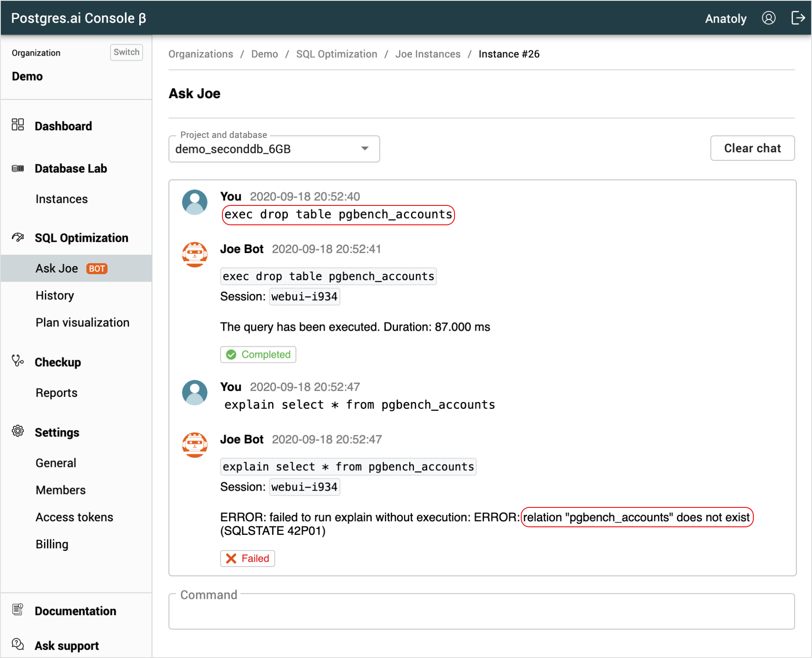Click the Database Lab icon
Screen dimensions: 812x658
pyautogui.click(x=18, y=169)
